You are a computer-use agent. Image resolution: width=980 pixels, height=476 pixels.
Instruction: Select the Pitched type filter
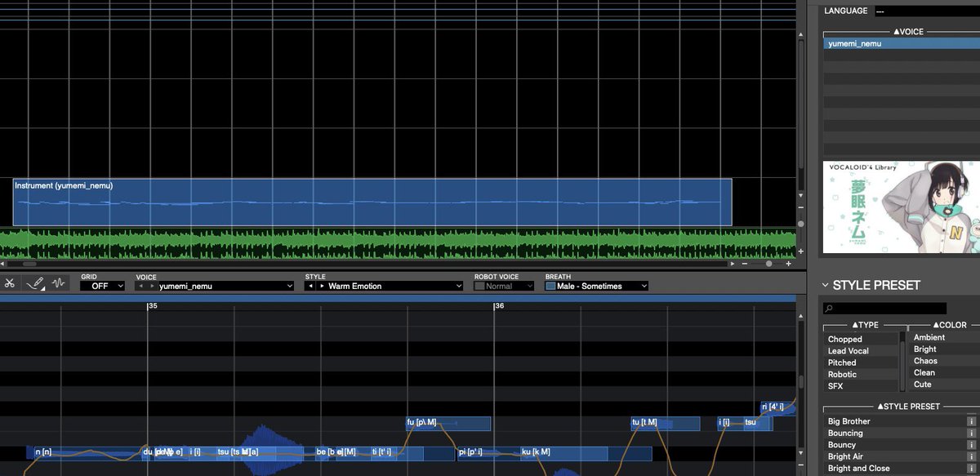tap(861, 363)
